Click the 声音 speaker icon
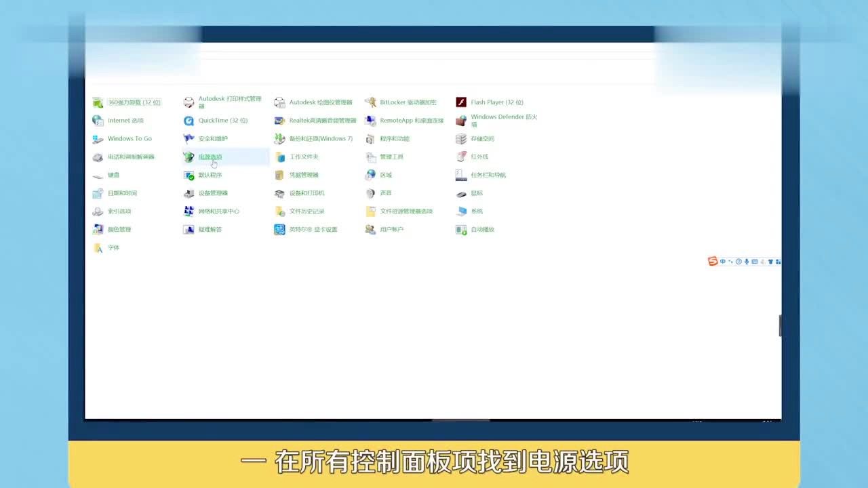 (x=370, y=193)
